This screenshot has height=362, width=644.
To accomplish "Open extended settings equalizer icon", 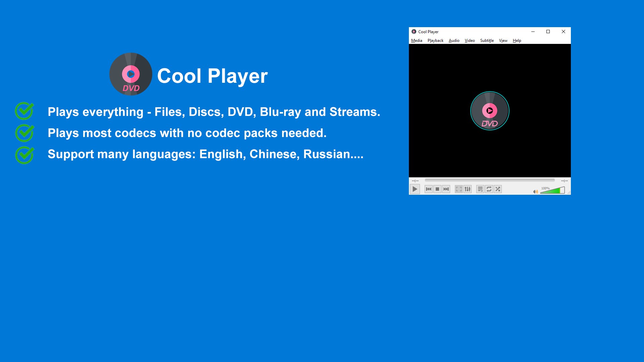I will [468, 189].
